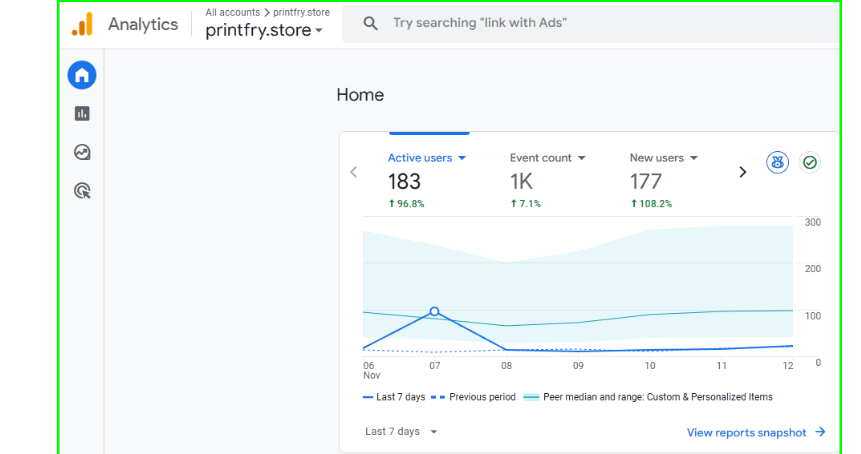This screenshot has height=454, width=861.
Task: Open the Advertising sidebar icon
Action: pyautogui.click(x=82, y=190)
